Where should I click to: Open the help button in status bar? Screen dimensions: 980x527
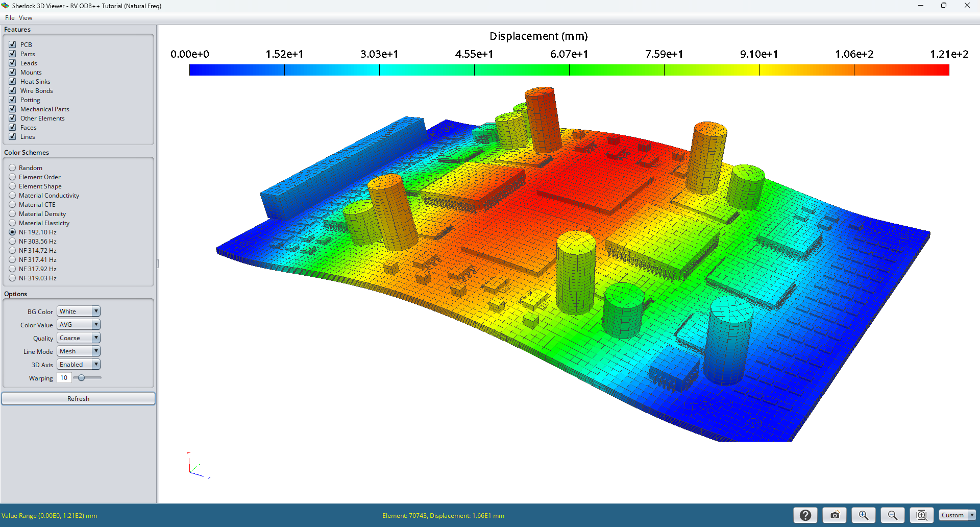pyautogui.click(x=805, y=515)
